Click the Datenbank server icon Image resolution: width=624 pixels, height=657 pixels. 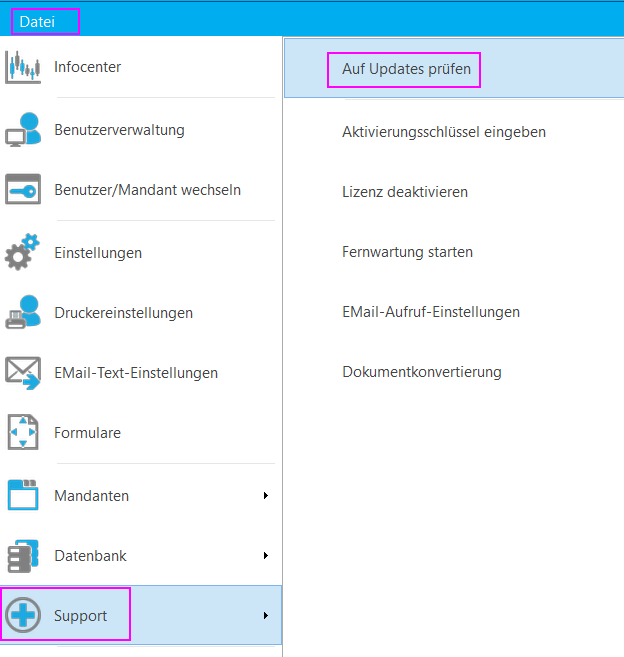tap(23, 555)
